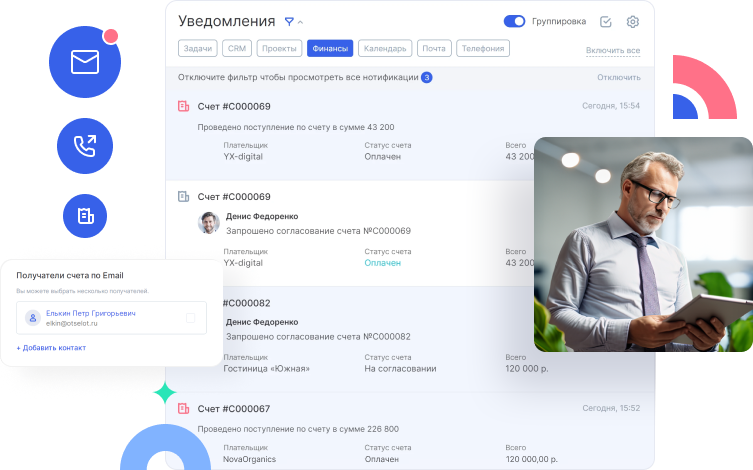
Task: Open first Счет #С000069 notification title
Action: [x=234, y=107]
